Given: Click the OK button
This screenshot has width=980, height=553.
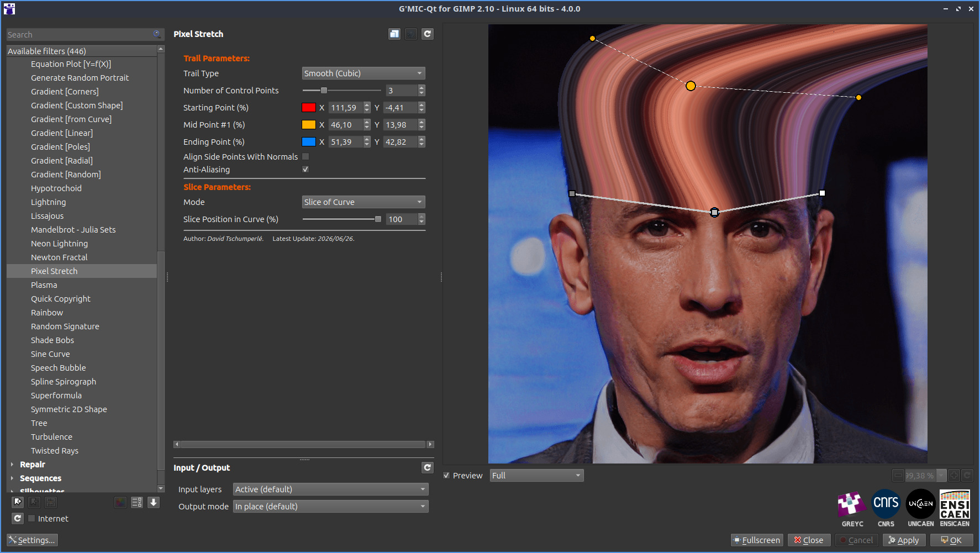Looking at the screenshot, I should tap(952, 540).
